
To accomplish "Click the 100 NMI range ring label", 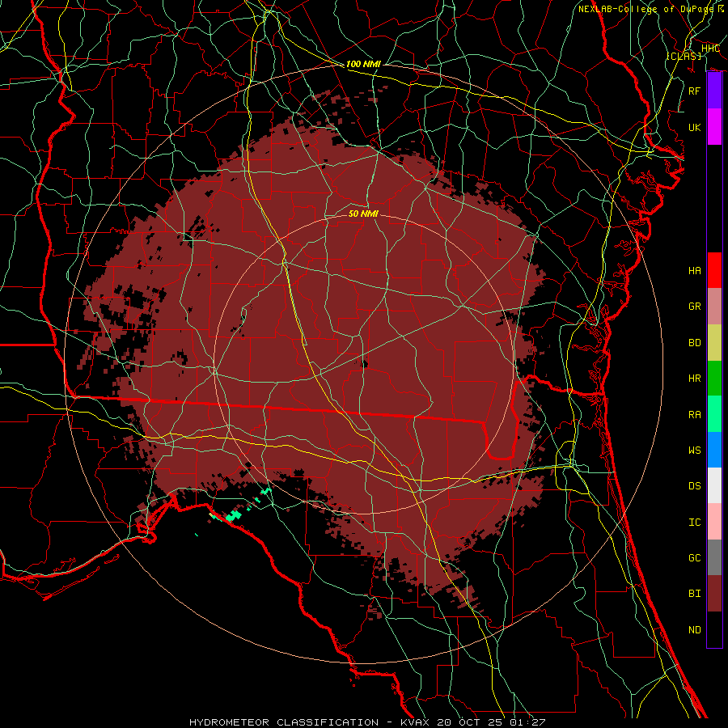I will click(363, 64).
